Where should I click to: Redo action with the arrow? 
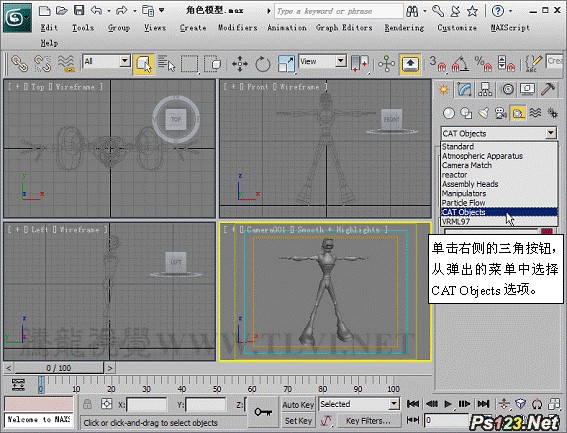click(122, 10)
